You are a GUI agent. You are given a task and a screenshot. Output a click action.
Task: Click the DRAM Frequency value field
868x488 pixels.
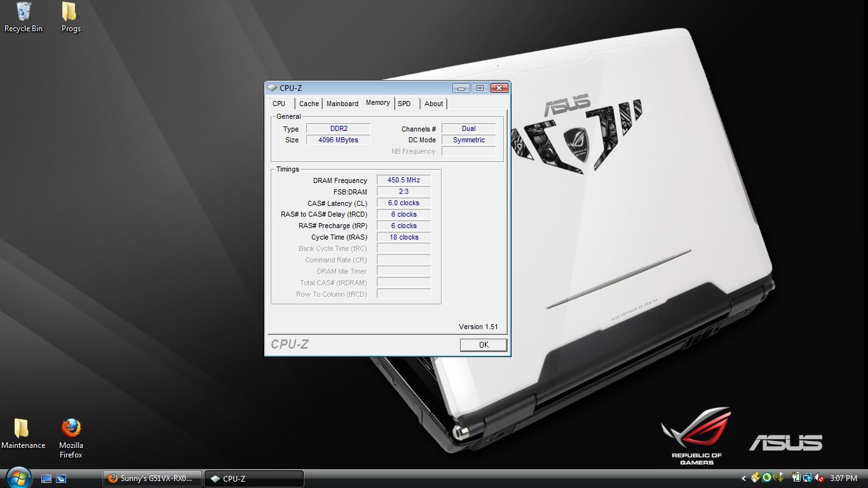(403, 180)
